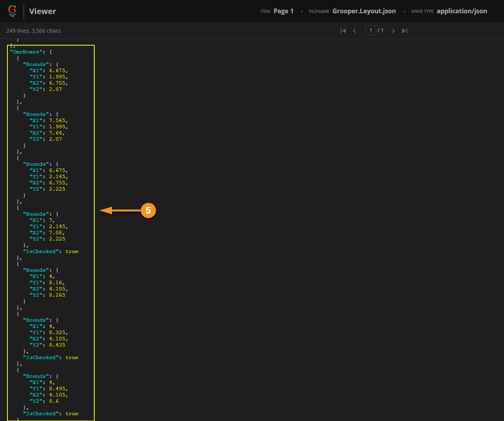
Task: Click the "OmrBoxes" key in the JSON
Action: pos(26,52)
